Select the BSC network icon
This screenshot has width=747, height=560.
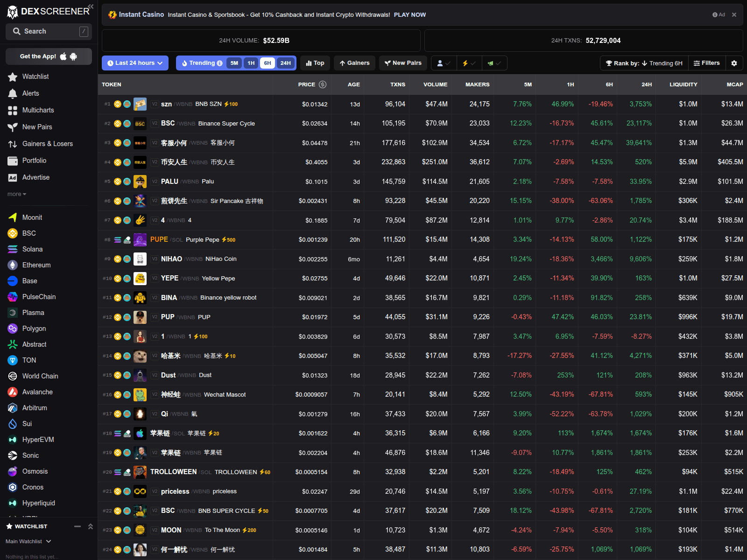pyautogui.click(x=28, y=233)
